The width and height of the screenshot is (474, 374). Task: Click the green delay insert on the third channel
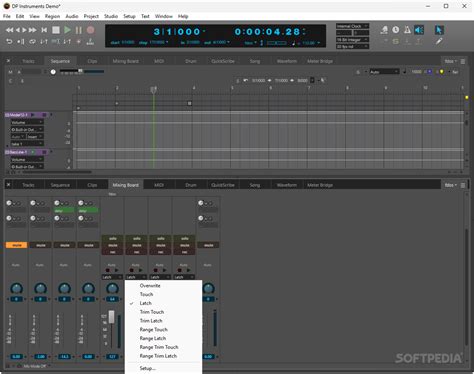(64, 211)
